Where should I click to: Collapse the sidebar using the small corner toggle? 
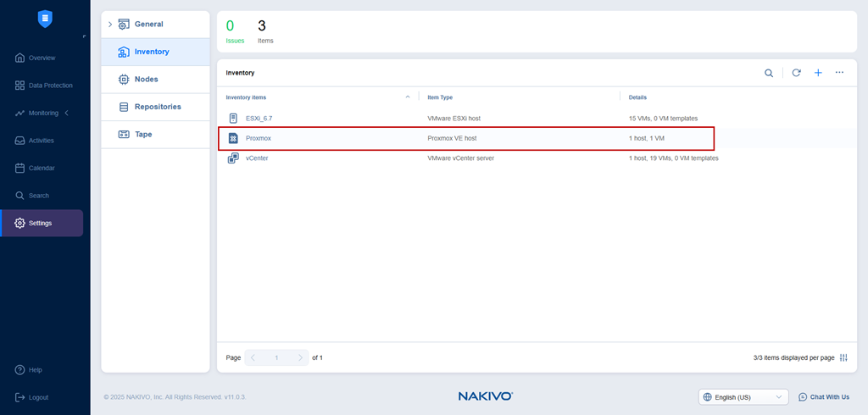(84, 36)
